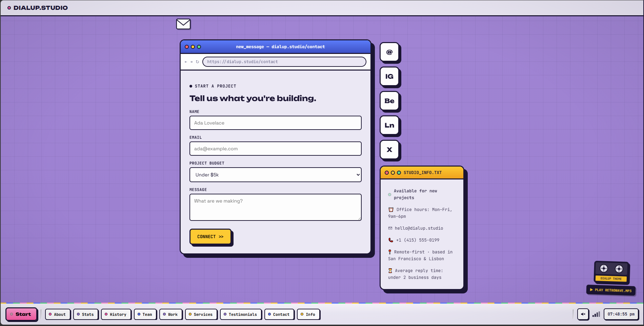The image size is (644, 326).
Task: Click the DIALUP.STUDIO logo
Action: 38,8
